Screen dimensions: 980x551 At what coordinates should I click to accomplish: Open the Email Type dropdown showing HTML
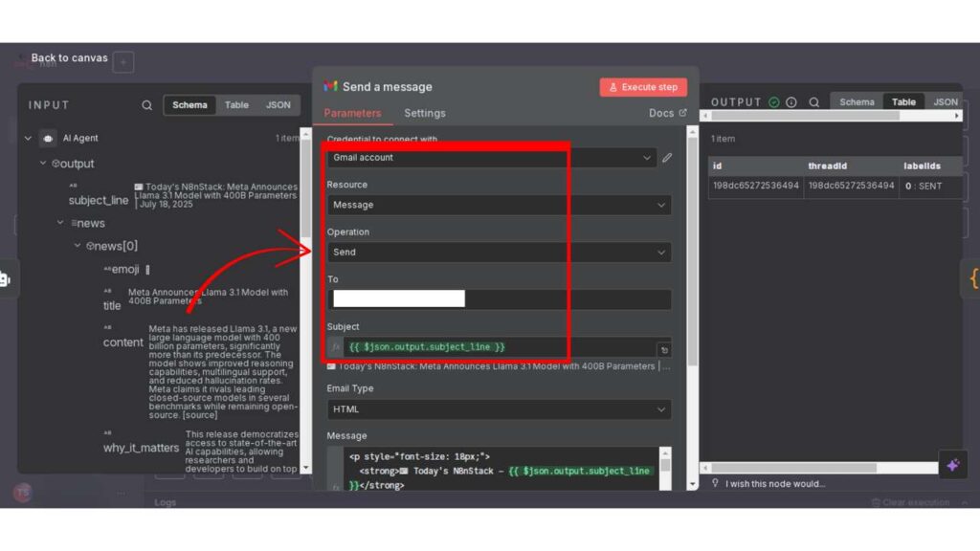click(498, 409)
